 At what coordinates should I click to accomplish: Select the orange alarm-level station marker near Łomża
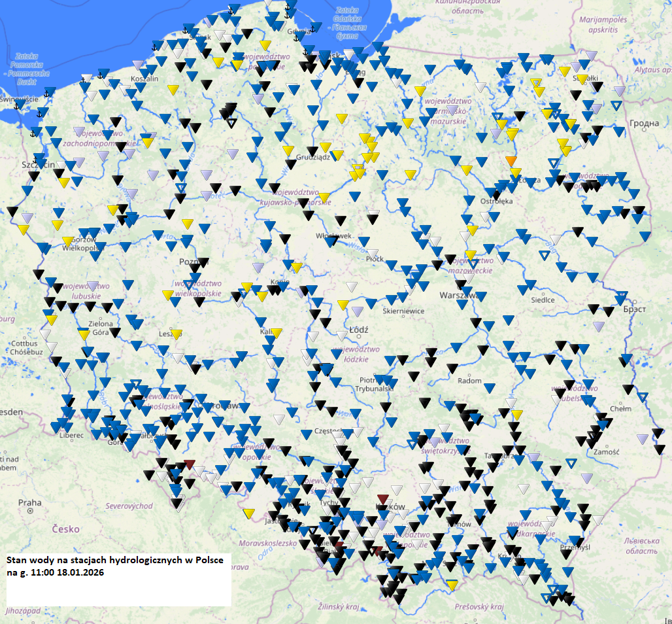point(511,161)
